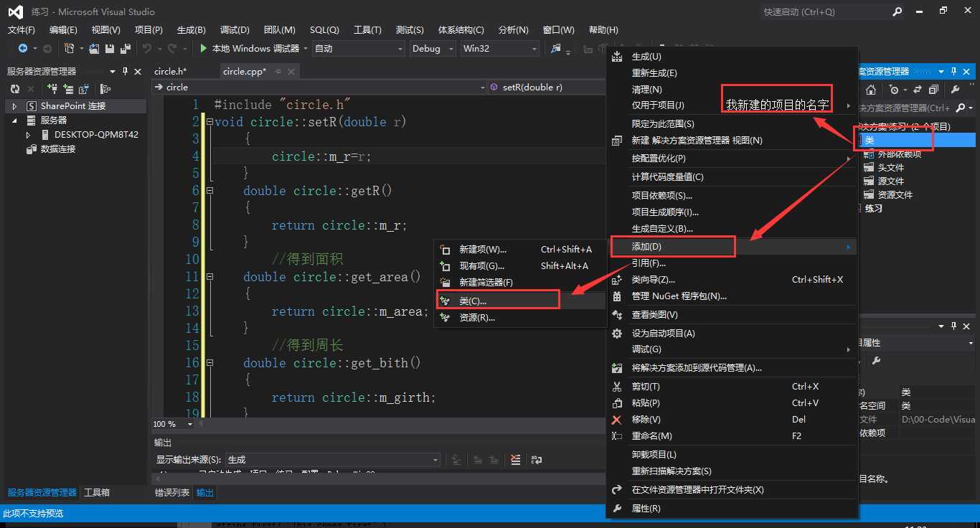Click the connect to database icon in Server Explorer

click(x=52, y=89)
